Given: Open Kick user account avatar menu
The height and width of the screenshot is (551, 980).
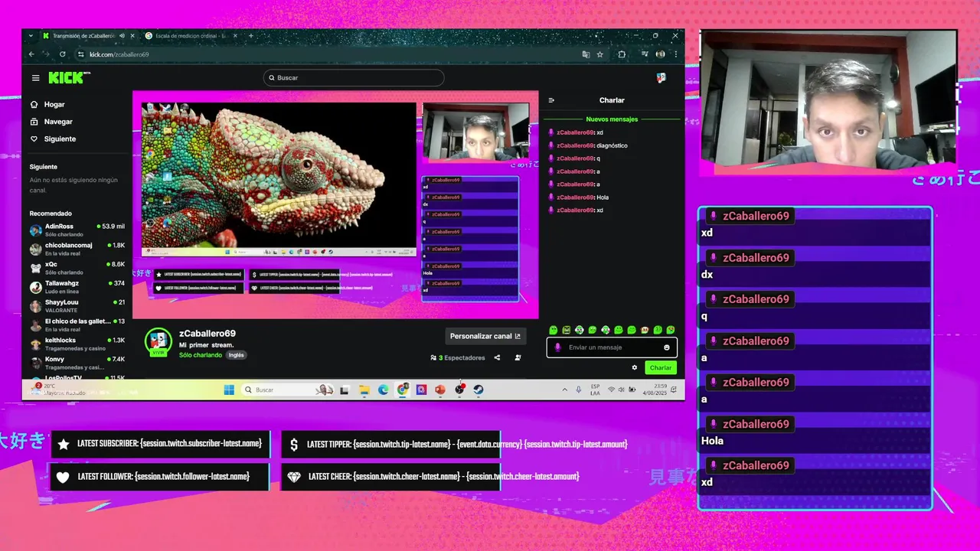Looking at the screenshot, I should (661, 77).
